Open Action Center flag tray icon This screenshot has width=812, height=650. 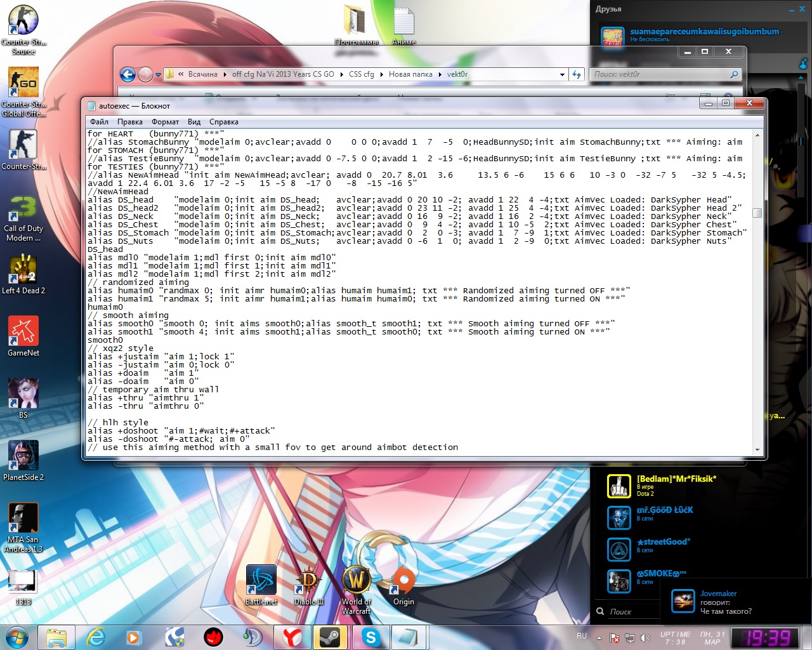pyautogui.click(x=614, y=638)
